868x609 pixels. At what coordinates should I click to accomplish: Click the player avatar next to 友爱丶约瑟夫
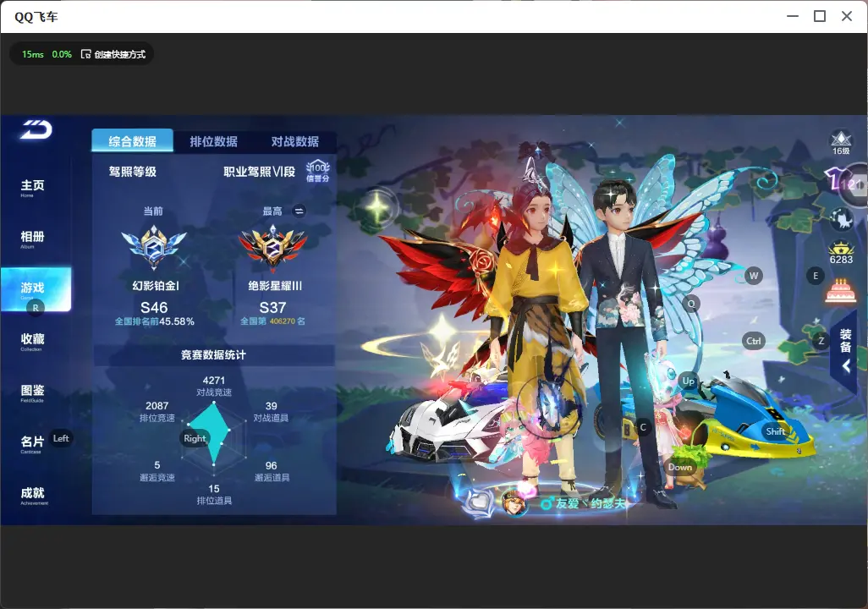point(514,502)
